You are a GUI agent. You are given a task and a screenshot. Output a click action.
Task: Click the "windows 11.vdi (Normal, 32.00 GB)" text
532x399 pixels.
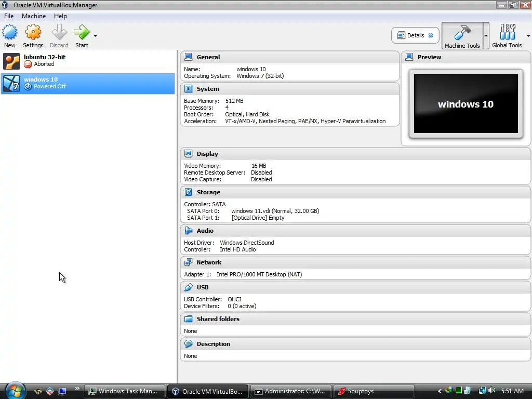coord(275,211)
